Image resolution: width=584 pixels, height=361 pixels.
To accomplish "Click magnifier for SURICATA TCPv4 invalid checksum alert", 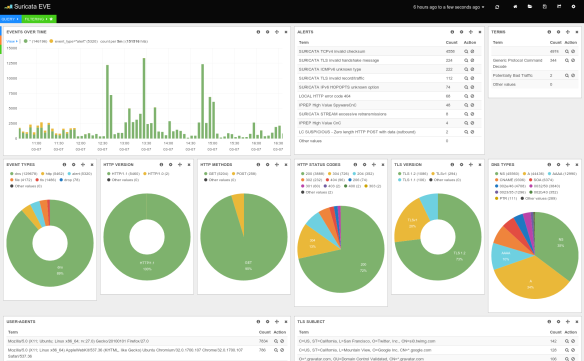I will (x=466, y=51).
